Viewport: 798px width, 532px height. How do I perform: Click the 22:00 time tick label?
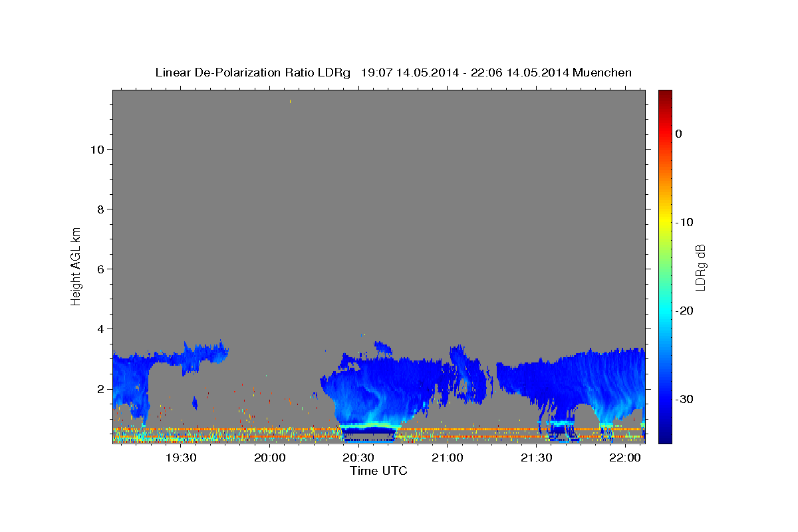pyautogui.click(x=626, y=458)
